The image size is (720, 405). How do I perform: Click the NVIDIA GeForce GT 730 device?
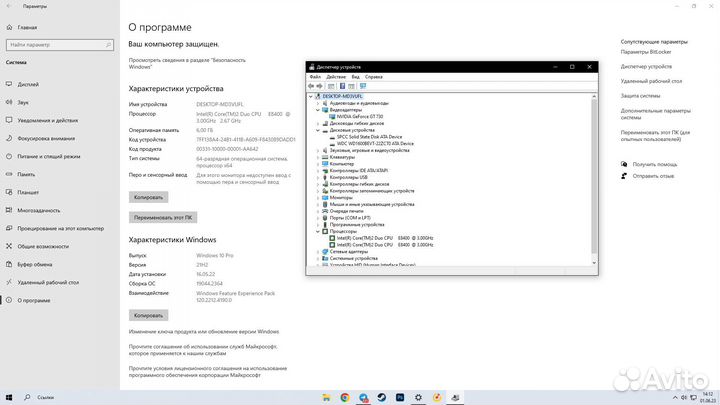(x=359, y=116)
